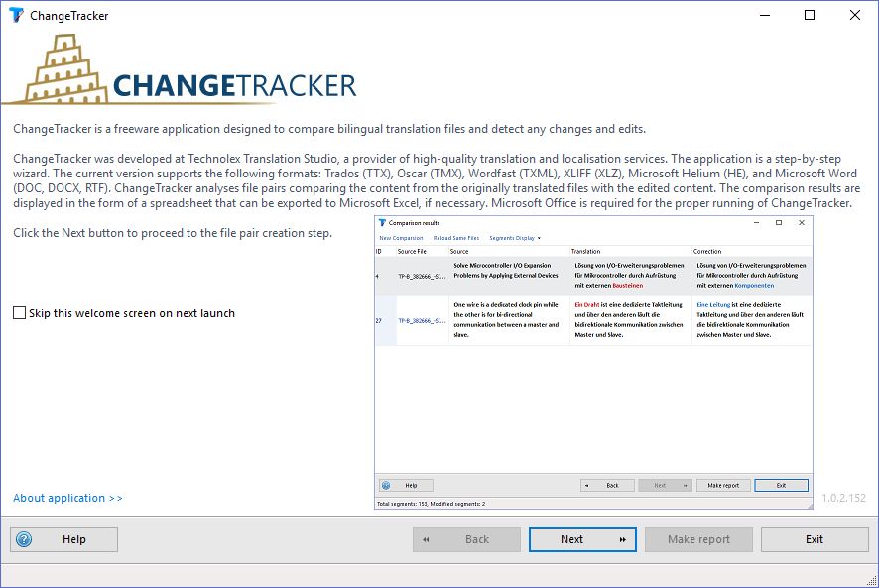Screen dimensions: 879x588
Task: Click the blue question mark help icon
Action: (x=24, y=539)
